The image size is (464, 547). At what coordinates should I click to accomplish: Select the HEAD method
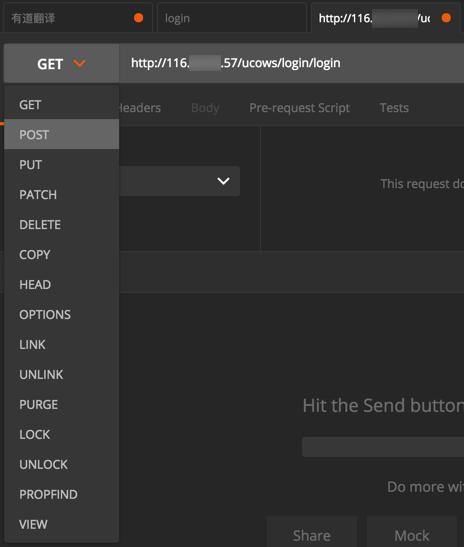tap(61, 285)
